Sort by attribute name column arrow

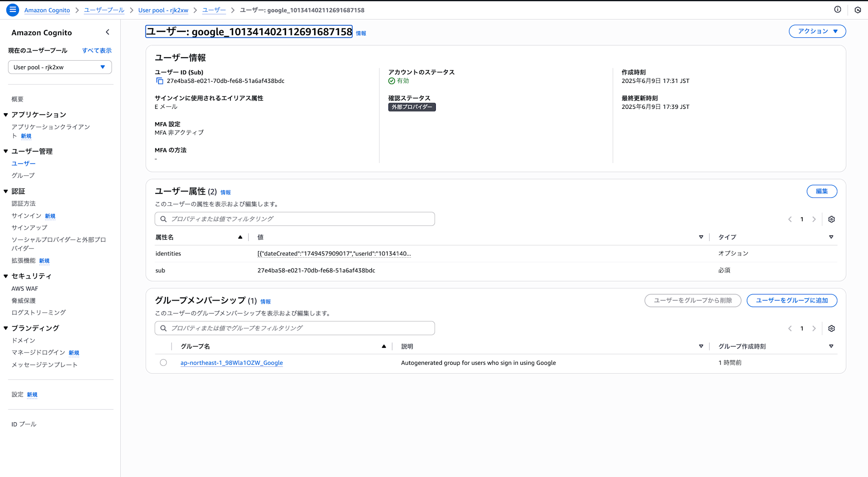240,237
